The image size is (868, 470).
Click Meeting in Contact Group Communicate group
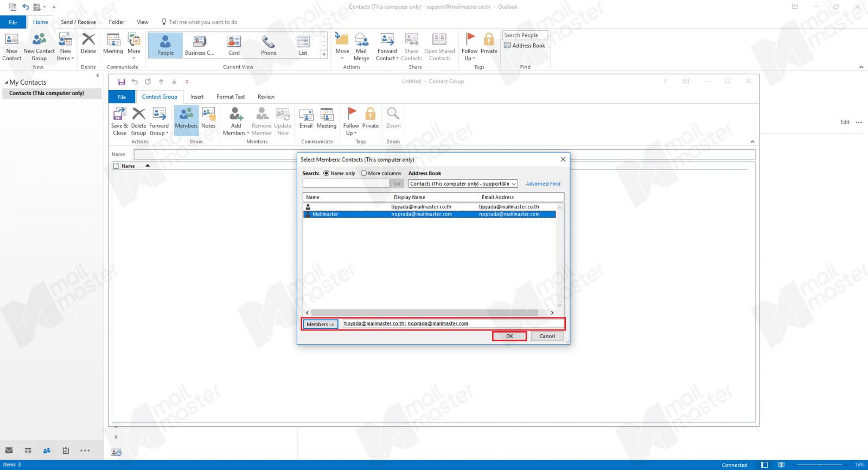(327, 118)
